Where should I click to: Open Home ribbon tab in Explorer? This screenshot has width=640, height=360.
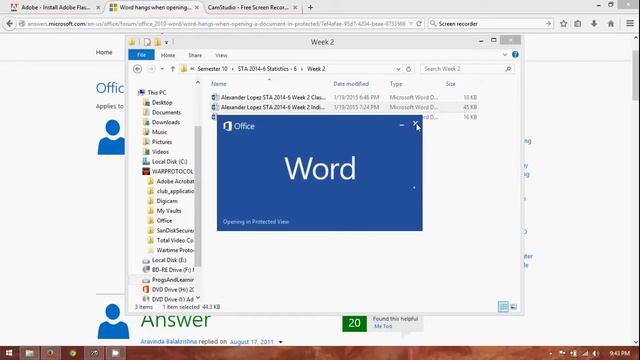[x=168, y=55]
